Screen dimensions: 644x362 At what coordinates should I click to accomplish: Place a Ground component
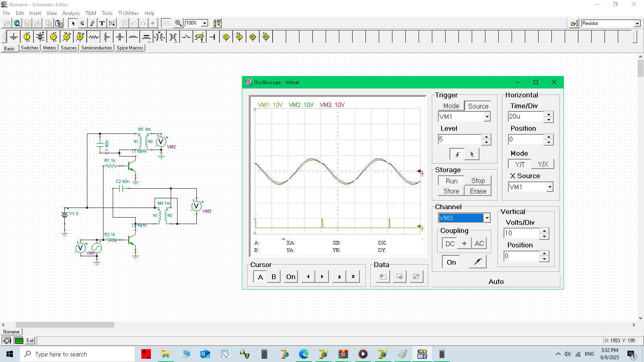[14, 37]
